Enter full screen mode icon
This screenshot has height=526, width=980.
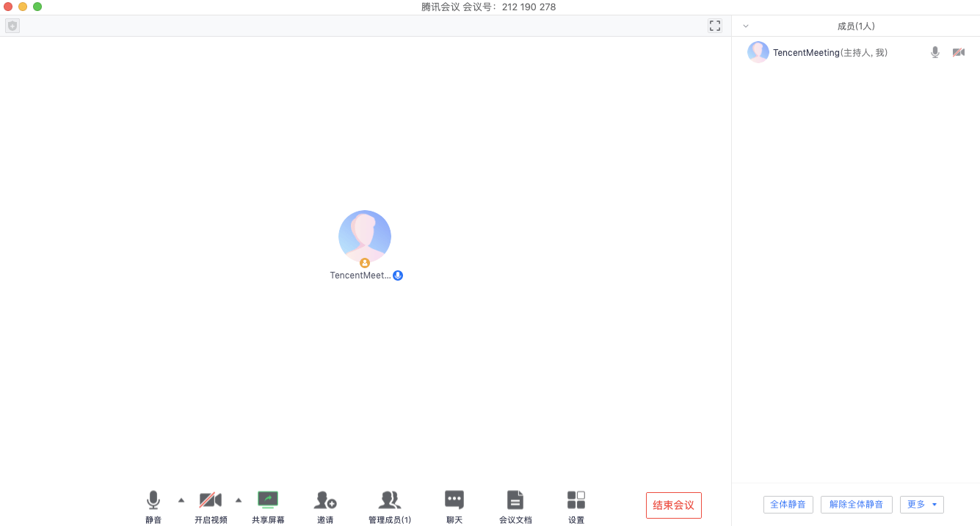coord(715,26)
